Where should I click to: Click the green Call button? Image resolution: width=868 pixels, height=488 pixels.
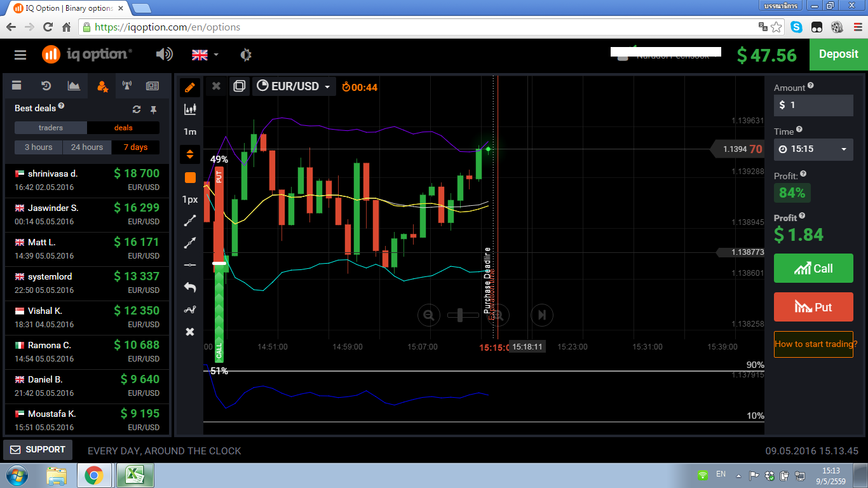[x=813, y=268]
